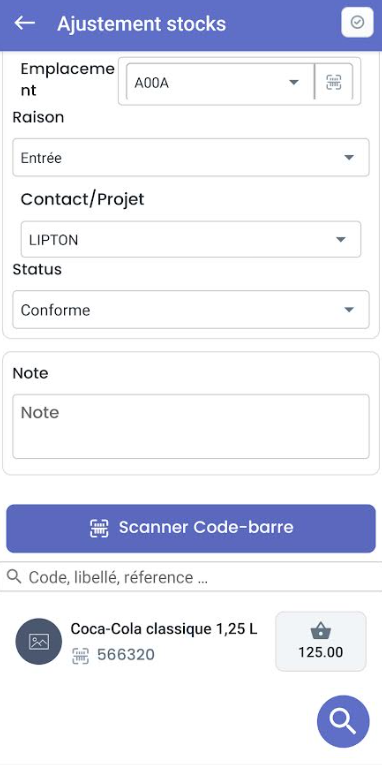
Task: Tap basket icon showing 125.00
Action: pyautogui.click(x=321, y=632)
